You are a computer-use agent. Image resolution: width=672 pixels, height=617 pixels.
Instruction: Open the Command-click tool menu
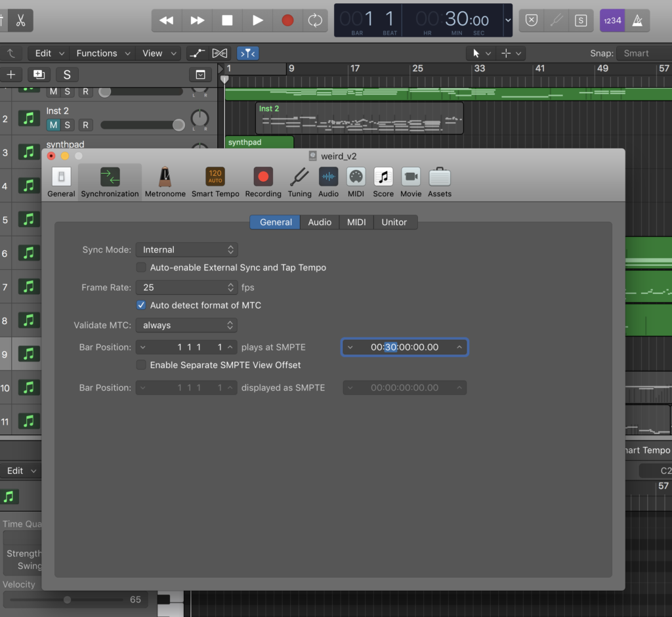511,53
